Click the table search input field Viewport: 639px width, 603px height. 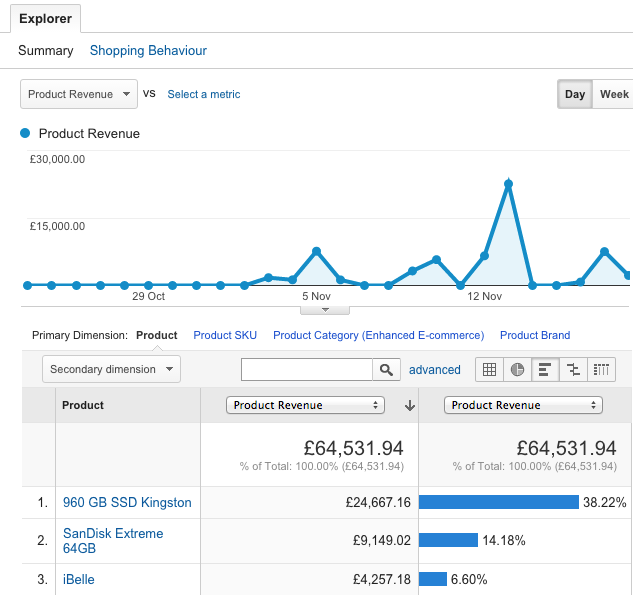[x=306, y=370]
